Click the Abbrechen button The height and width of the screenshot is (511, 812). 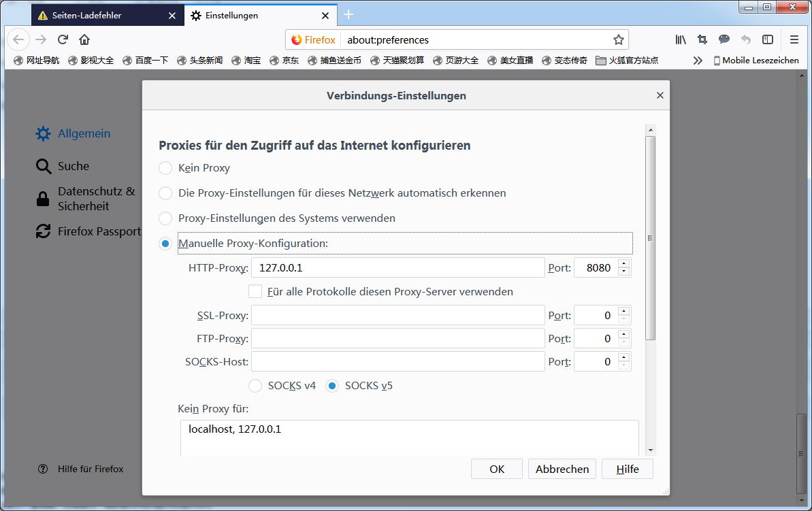pyautogui.click(x=562, y=469)
